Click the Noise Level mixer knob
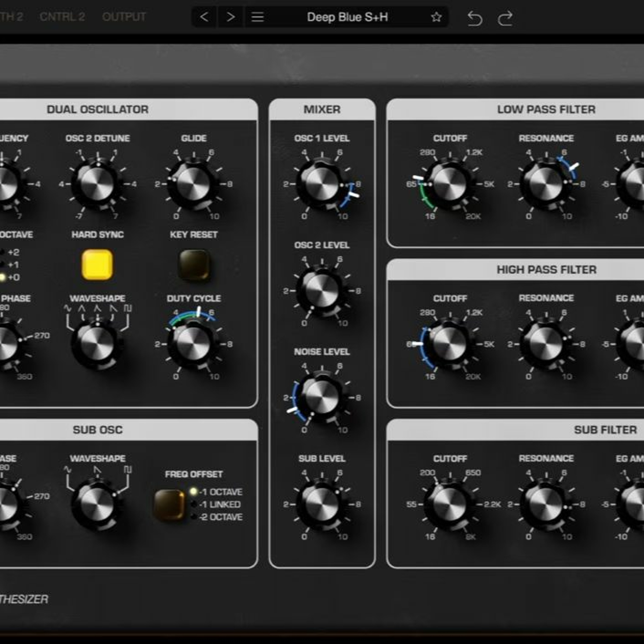 point(322,397)
